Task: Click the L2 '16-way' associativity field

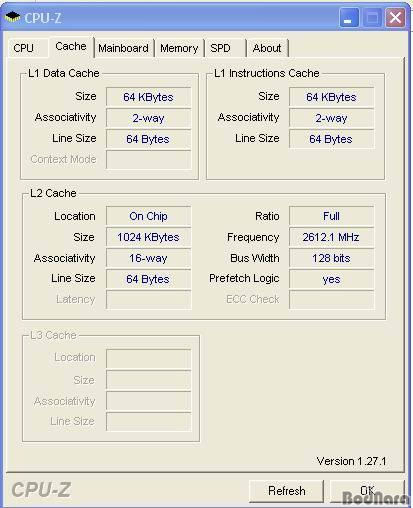Action: 148,258
